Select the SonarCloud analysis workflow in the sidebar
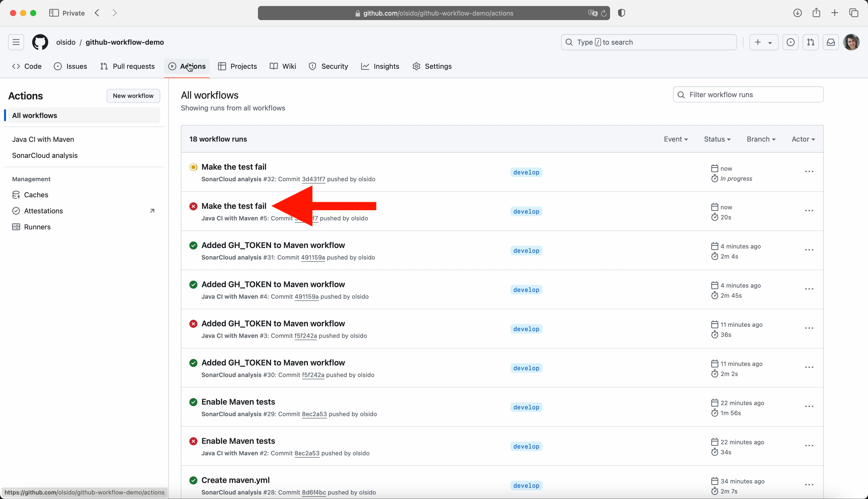 coord(45,156)
